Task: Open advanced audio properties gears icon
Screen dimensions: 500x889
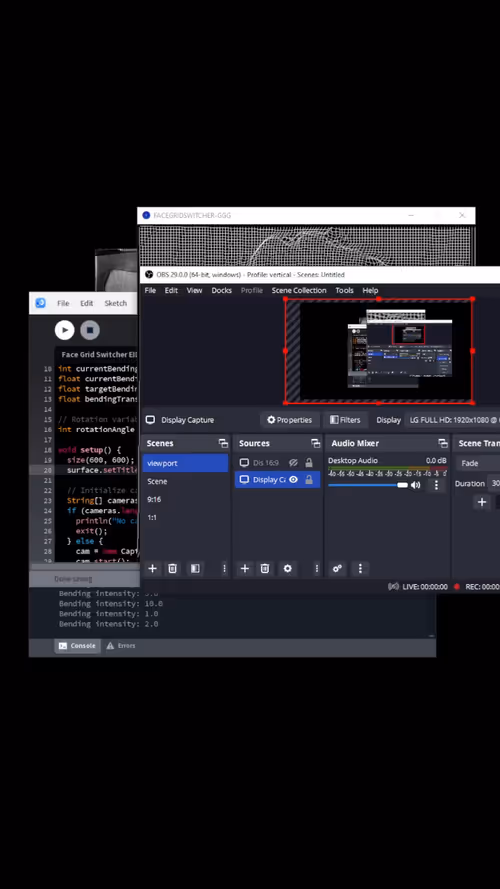Action: pyautogui.click(x=337, y=568)
